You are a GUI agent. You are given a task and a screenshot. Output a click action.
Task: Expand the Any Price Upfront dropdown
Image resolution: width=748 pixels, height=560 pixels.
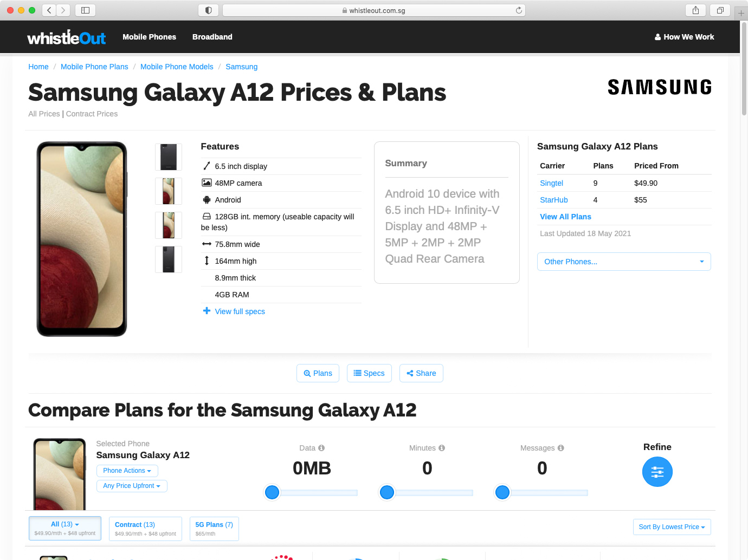click(132, 486)
